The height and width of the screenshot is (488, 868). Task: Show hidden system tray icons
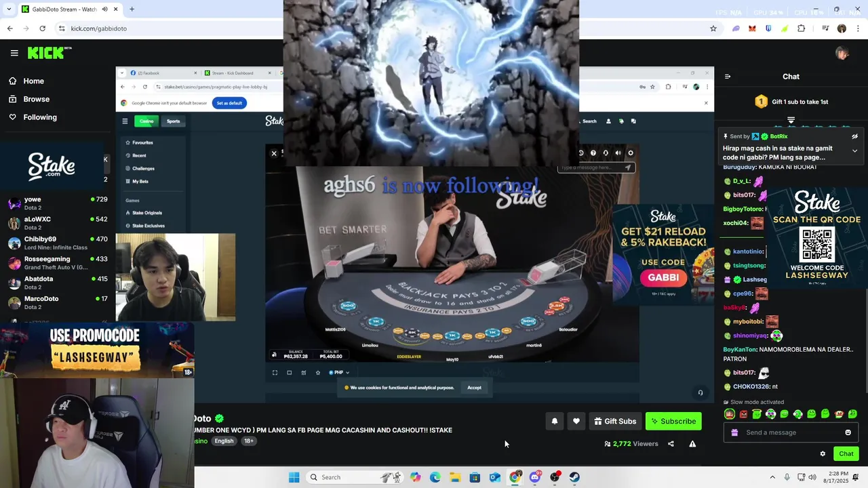pyautogui.click(x=772, y=477)
